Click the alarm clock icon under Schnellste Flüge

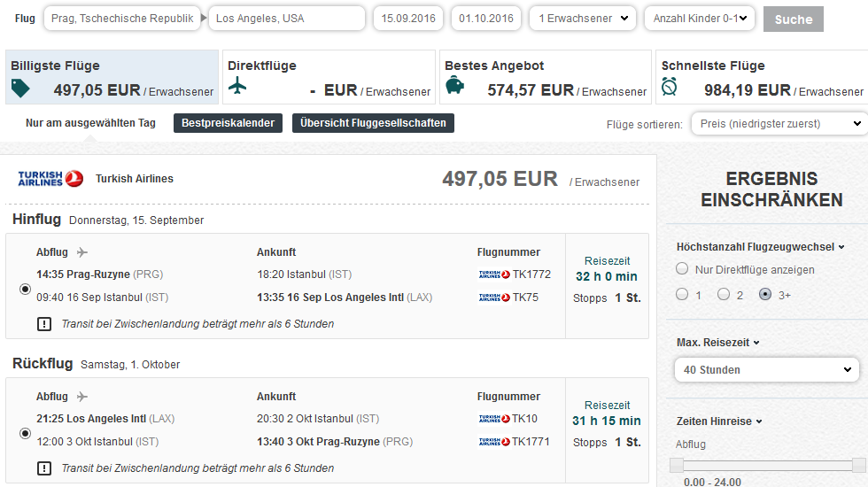click(670, 87)
